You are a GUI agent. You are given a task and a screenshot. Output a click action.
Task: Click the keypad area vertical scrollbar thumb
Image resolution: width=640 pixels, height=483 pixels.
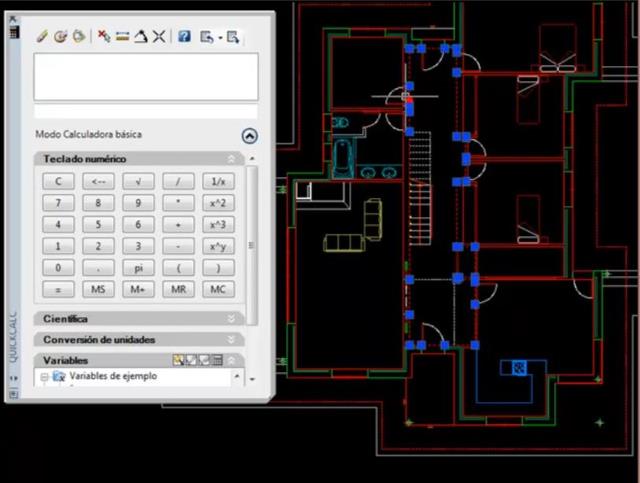(x=252, y=245)
